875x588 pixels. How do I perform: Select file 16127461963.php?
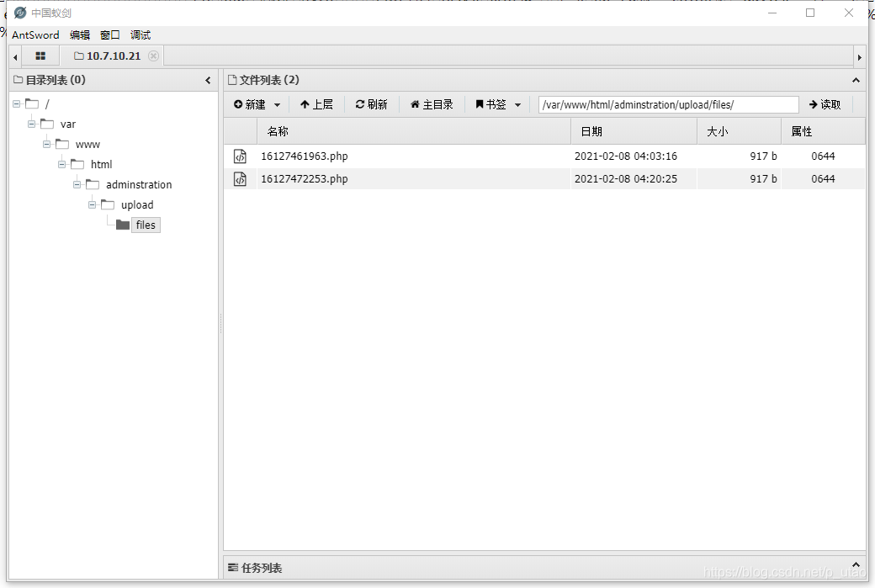(x=304, y=156)
